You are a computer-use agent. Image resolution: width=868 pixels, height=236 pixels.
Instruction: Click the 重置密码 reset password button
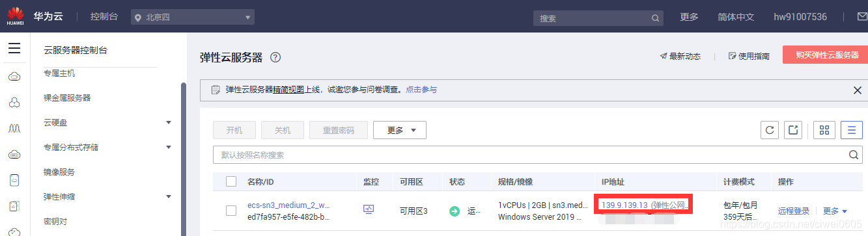pyautogui.click(x=339, y=130)
